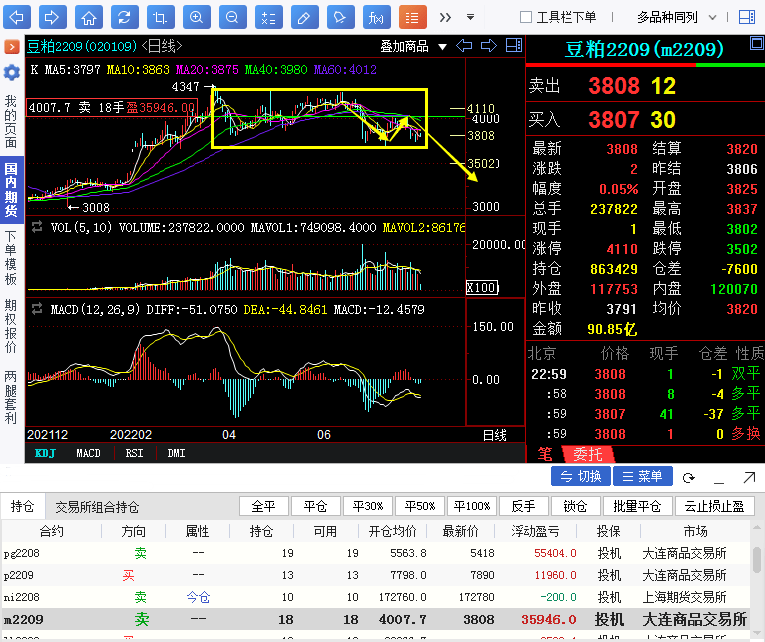Expand the 叠加商品 dropdown
Image resolution: width=765 pixels, height=642 pixels.
point(412,46)
